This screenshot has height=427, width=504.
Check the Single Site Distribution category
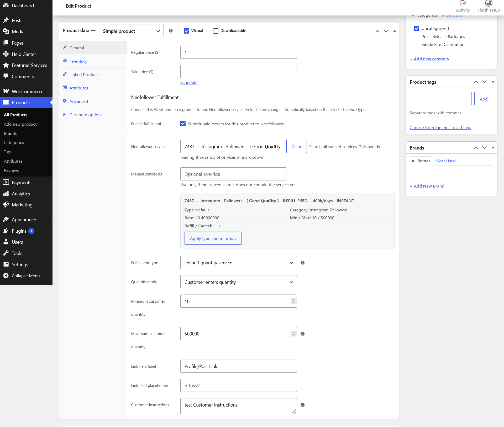(x=417, y=44)
